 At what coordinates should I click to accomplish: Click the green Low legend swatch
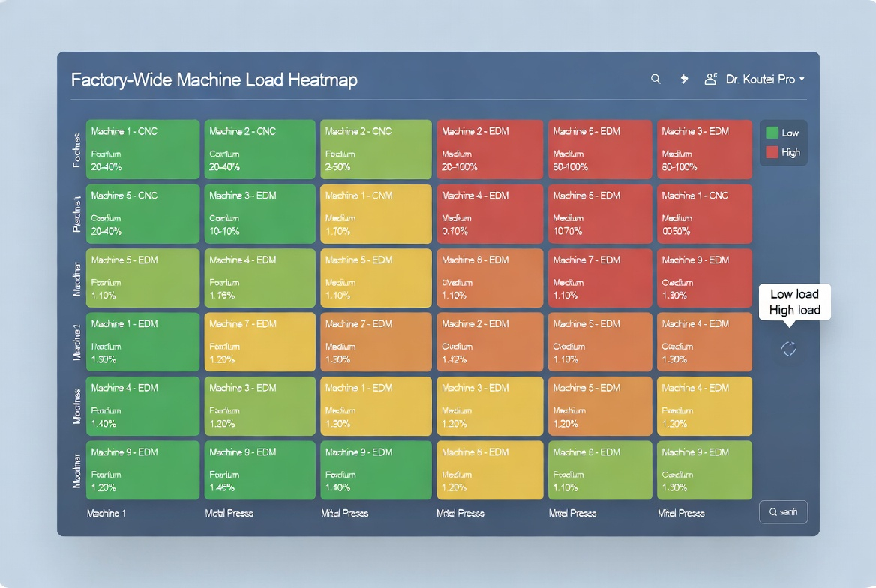click(x=772, y=133)
